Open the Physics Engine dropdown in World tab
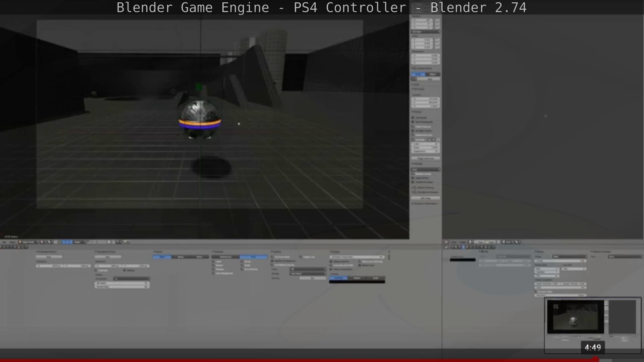Image resolution: width=644 pixels, height=362 pixels. [x=570, y=257]
